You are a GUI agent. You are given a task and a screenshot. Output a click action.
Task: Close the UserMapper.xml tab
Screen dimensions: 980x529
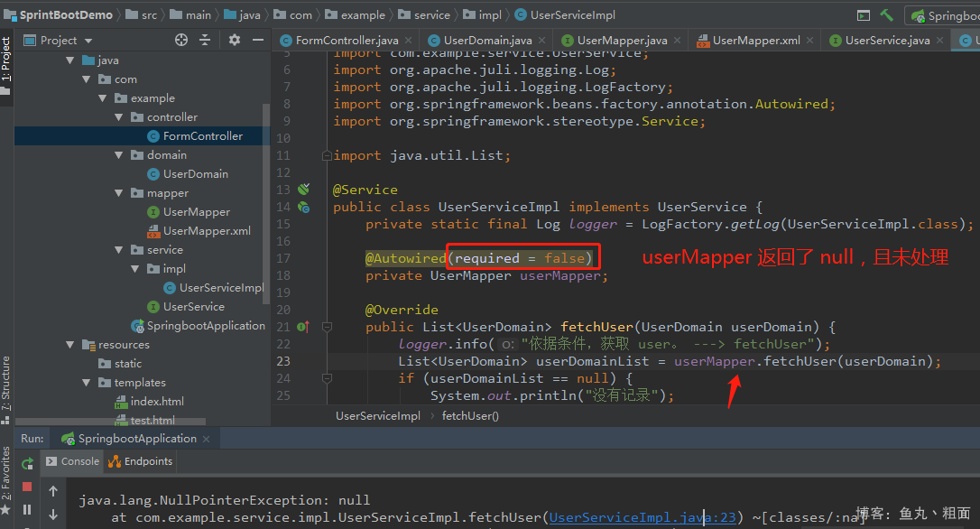810,40
